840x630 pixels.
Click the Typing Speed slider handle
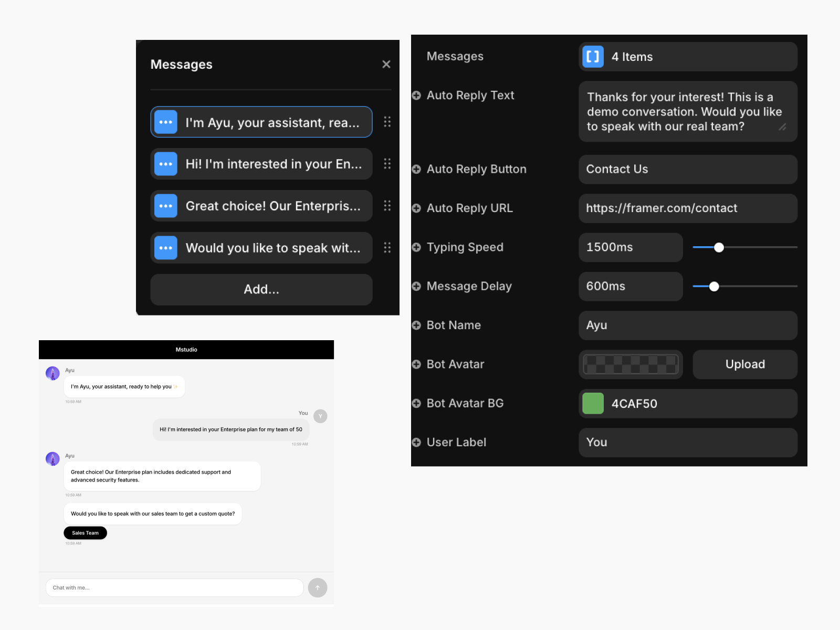(719, 247)
